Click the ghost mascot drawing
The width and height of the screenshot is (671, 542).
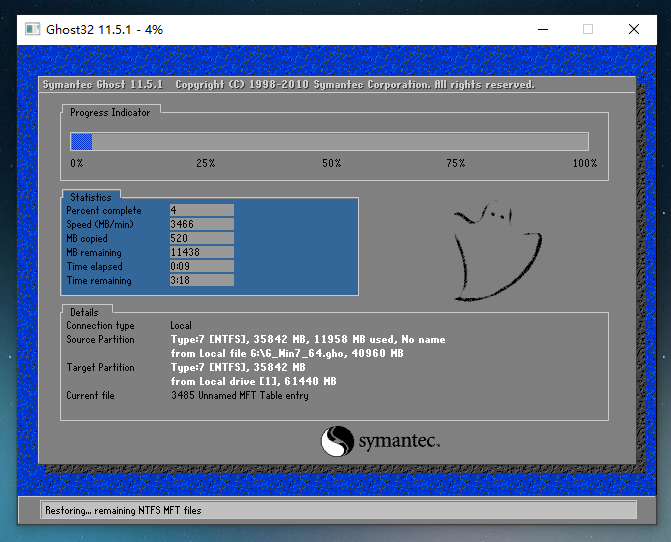(495, 252)
